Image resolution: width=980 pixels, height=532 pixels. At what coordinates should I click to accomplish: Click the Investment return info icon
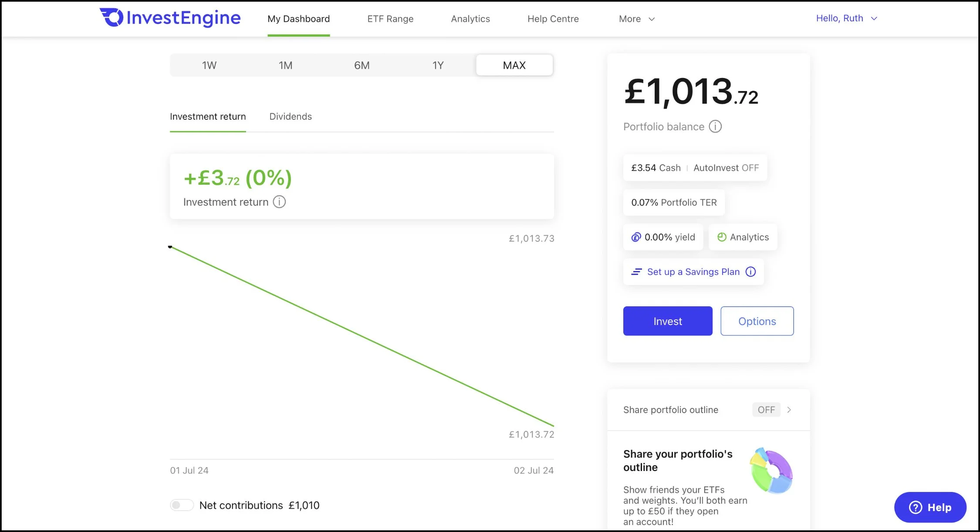click(279, 202)
